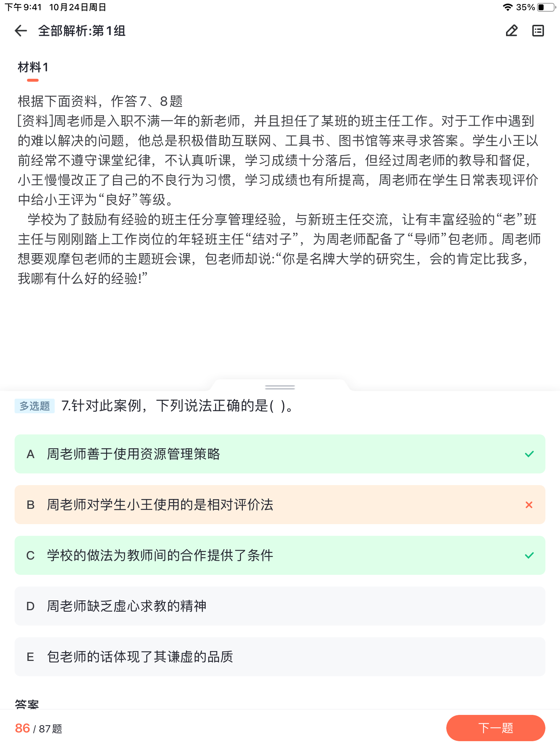Tap the back arrow icon

(x=21, y=31)
